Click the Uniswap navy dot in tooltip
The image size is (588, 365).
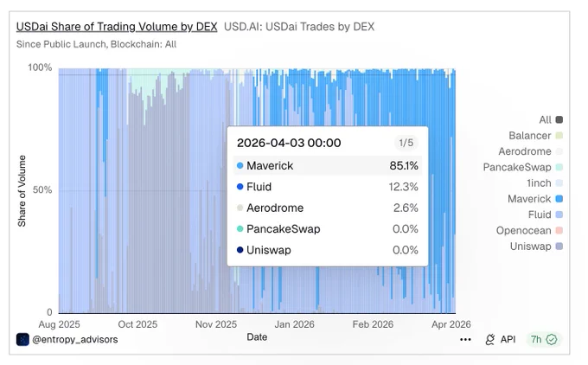pos(240,249)
